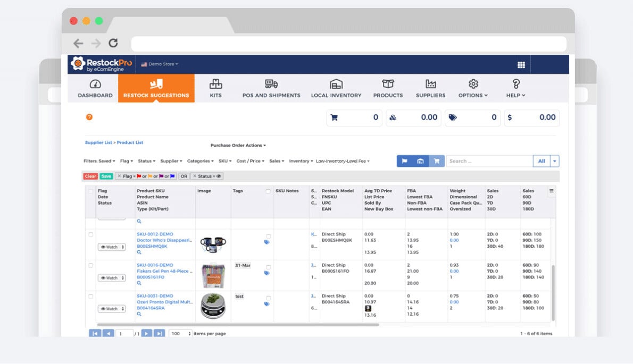
Task: Click the Local Inventory warehouse icon
Action: click(x=336, y=84)
